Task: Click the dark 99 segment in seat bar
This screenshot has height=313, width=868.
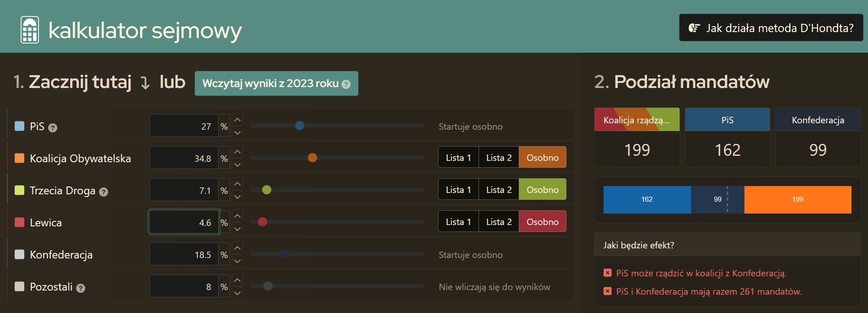Action: (718, 199)
